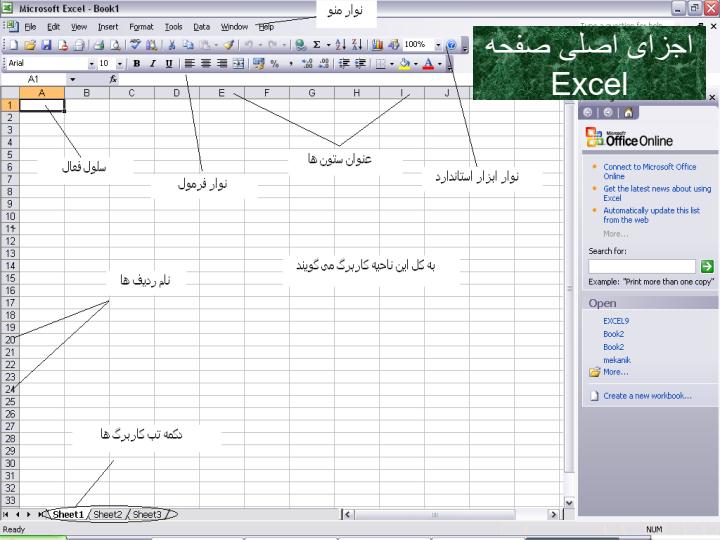Screen dimensions: 720x540
Task: Open the Font size dropdown showing 10
Action: coord(119,64)
